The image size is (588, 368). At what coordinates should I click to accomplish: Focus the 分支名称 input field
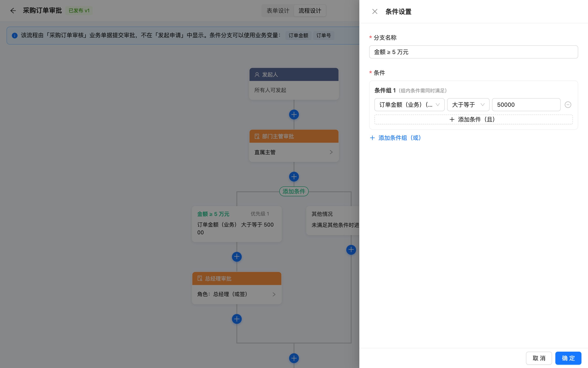[x=473, y=52]
